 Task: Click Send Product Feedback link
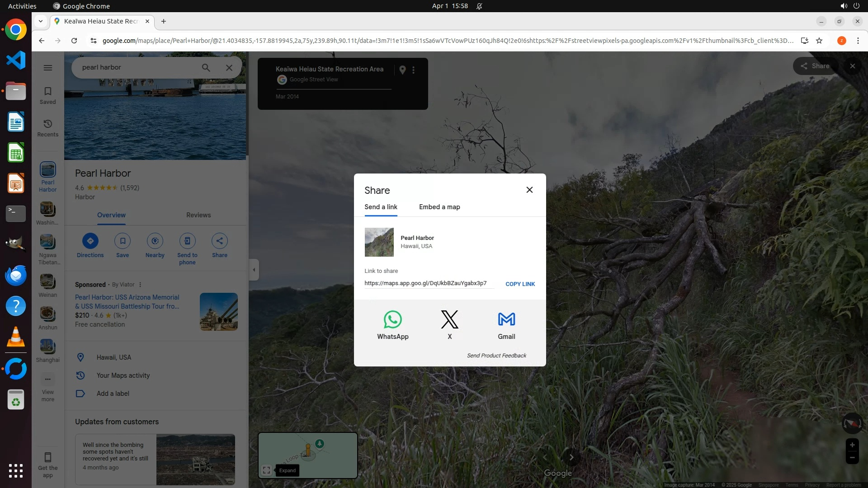point(496,356)
